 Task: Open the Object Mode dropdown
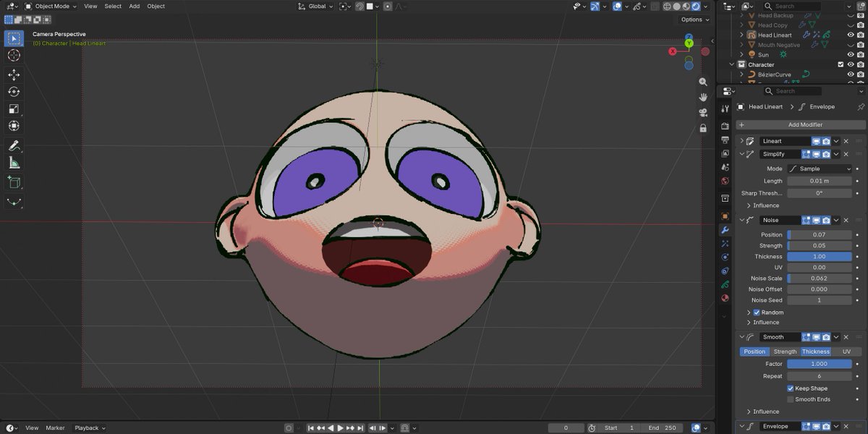click(x=52, y=7)
